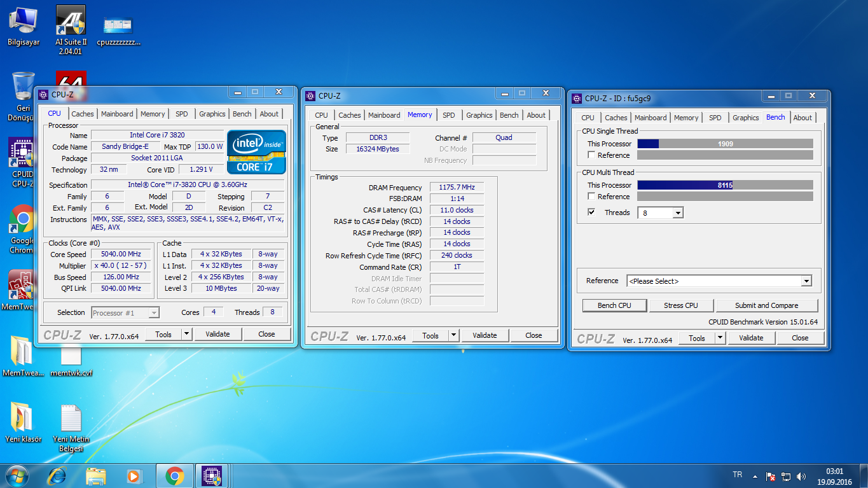Image resolution: width=868 pixels, height=488 pixels.
Task: Open Yeni Metin Belgesi text file
Action: 71,428
